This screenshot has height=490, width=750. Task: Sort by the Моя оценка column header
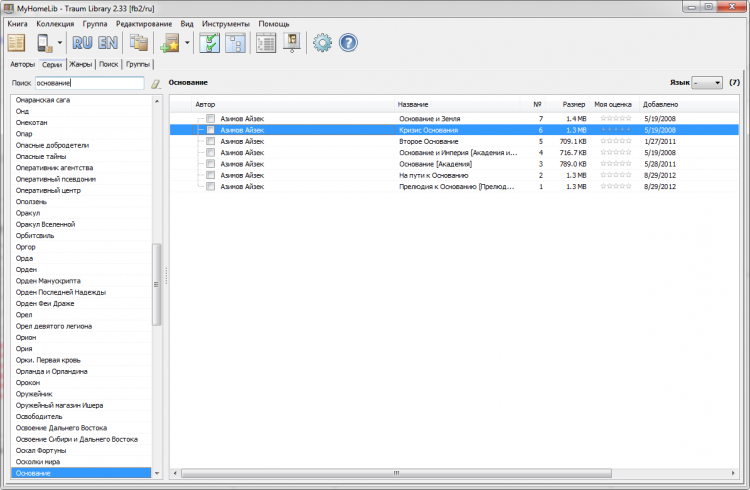(x=613, y=104)
